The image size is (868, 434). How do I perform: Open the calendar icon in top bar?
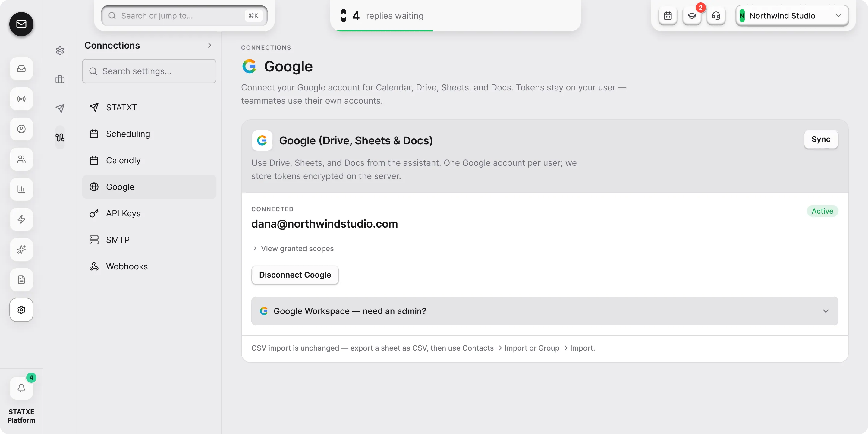[668, 15]
